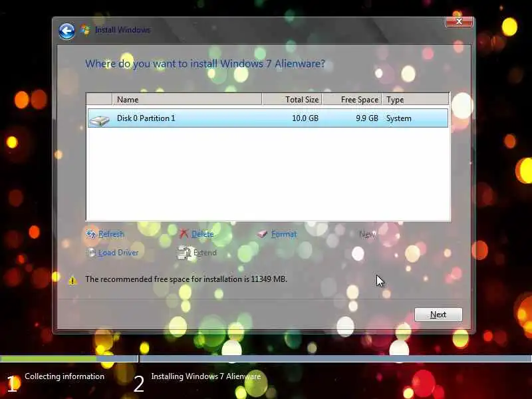Proceed with the Next button
The width and height of the screenshot is (532, 399).
tap(438, 315)
